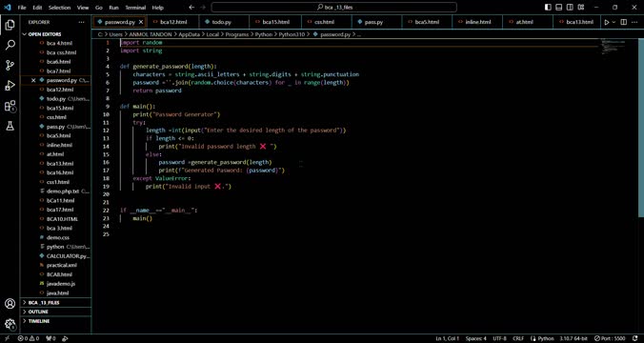This screenshot has width=644, height=343.
Task: Open the Testing flask view
Action: [x=10, y=126]
